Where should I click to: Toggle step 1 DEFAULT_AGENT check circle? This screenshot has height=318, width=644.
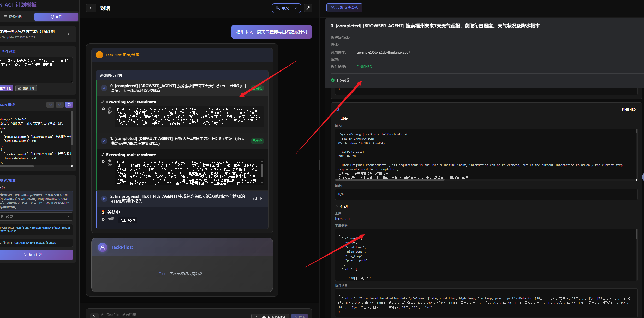[x=104, y=141]
